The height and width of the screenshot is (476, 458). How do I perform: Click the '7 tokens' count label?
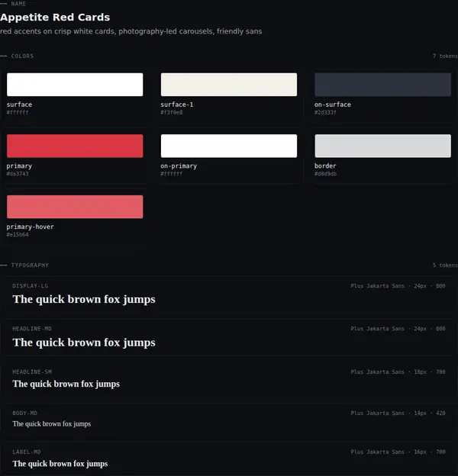pos(445,56)
